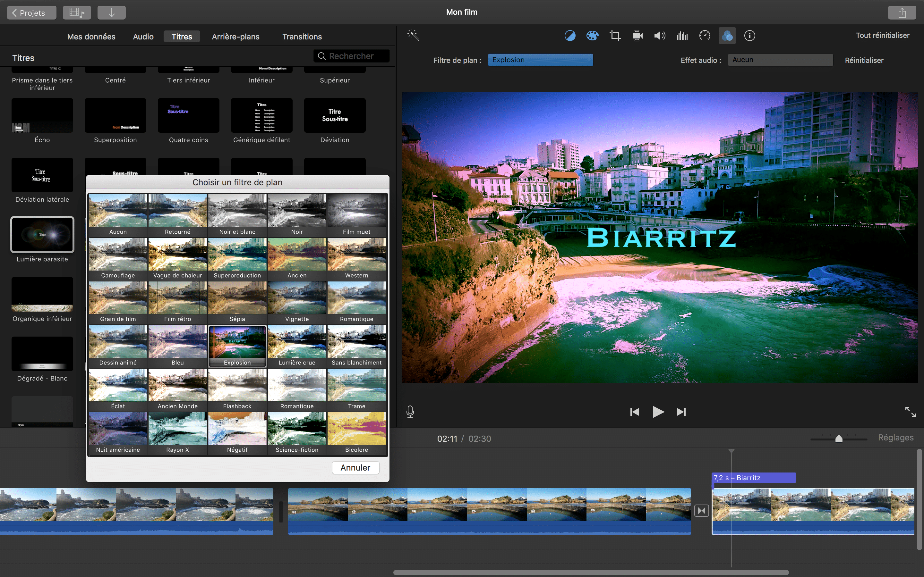Open video stabilization settings

coord(637,35)
